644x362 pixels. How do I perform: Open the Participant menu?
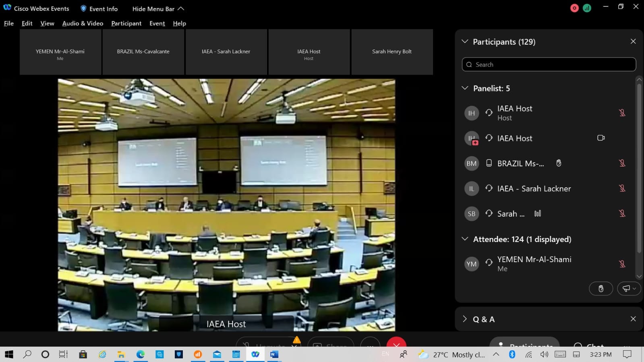point(126,23)
